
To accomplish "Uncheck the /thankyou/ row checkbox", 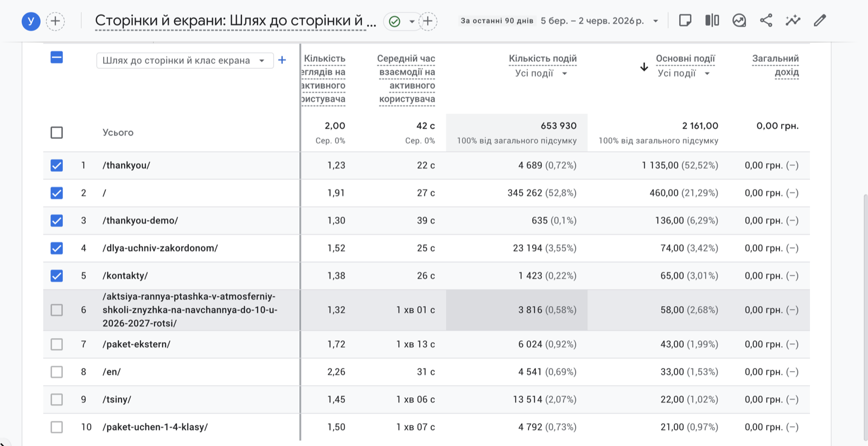I will [x=56, y=165].
